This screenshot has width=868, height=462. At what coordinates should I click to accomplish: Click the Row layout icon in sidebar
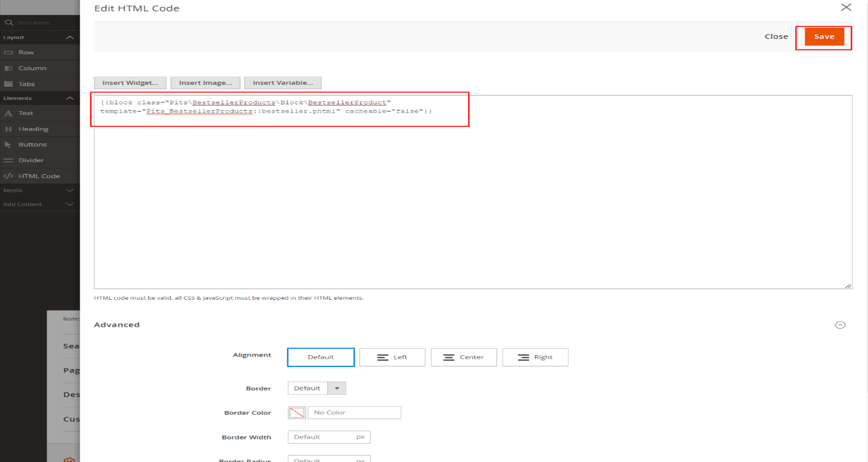coord(9,52)
